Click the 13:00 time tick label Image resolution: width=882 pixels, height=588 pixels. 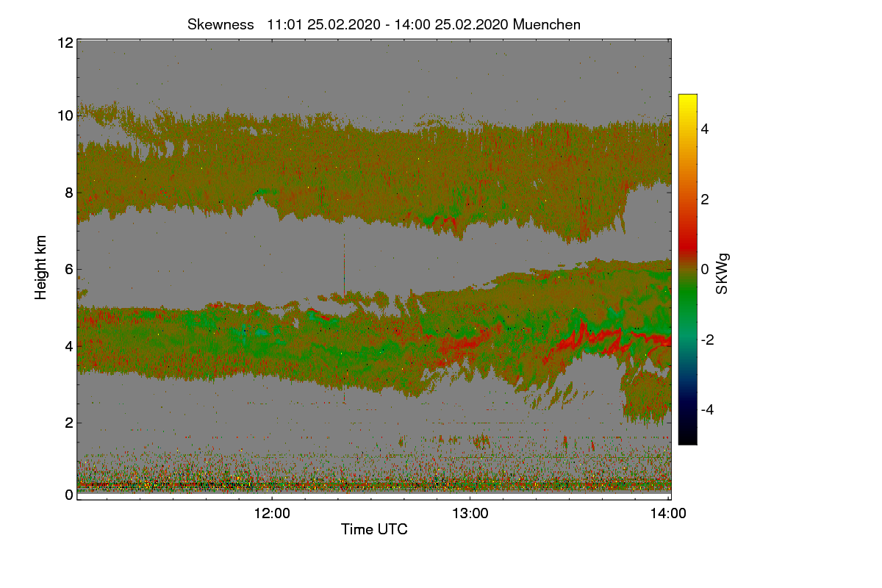tap(470, 513)
